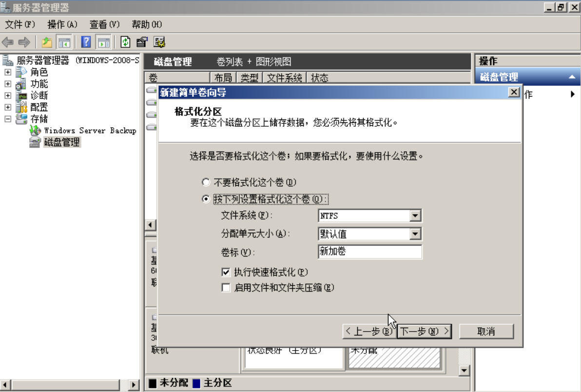581x392 pixels.
Task: Open the 操作(A) menu
Action: tap(62, 24)
